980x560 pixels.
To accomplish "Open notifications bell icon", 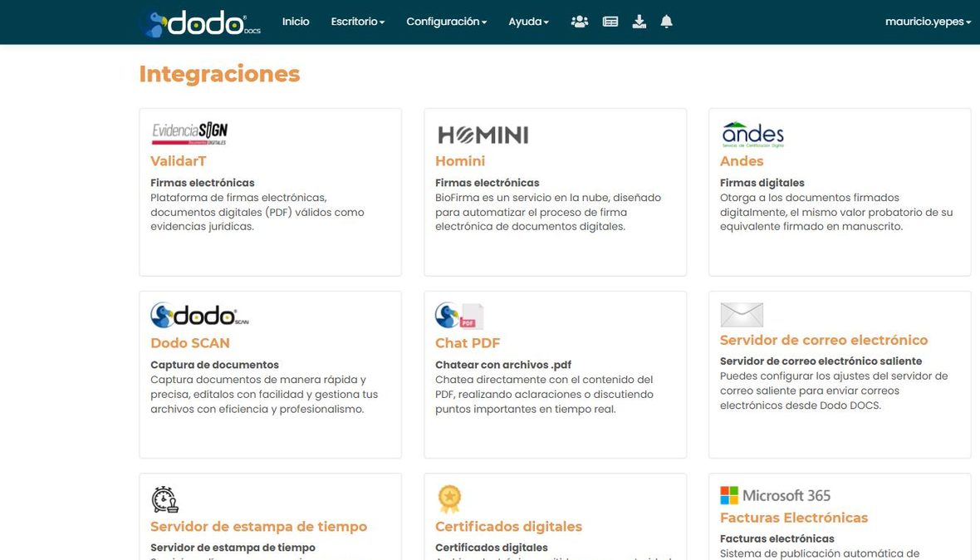I will (x=666, y=22).
